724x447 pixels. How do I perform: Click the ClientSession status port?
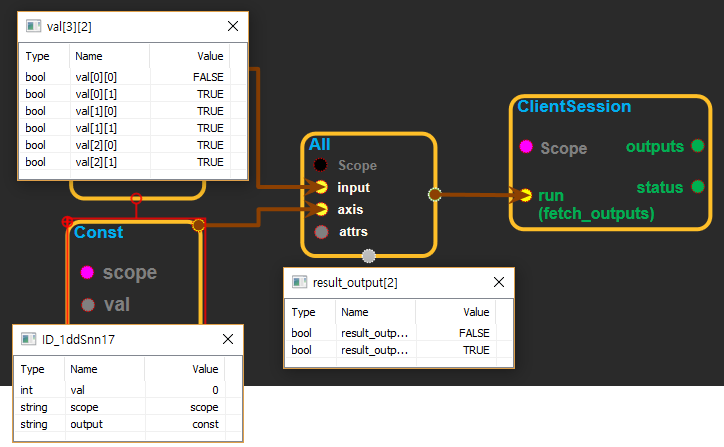697,187
